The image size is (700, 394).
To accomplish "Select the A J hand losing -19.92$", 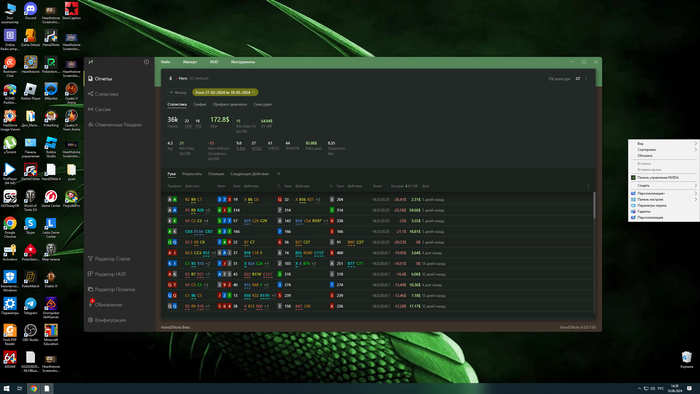I will [377, 253].
